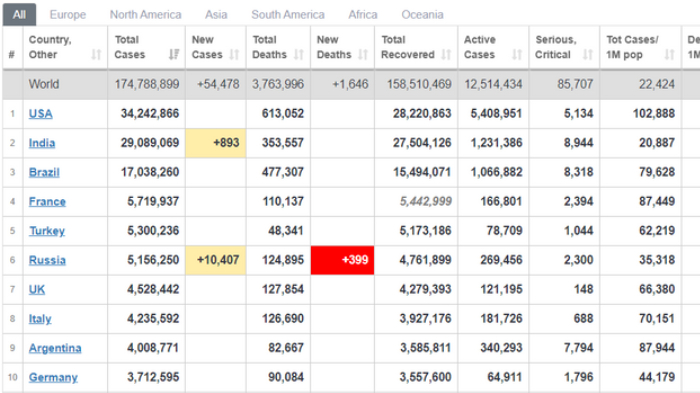Click the Total Cases column header text
The image size is (700, 393).
coord(130,47)
